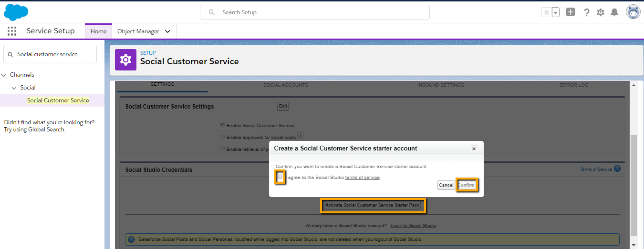Screen dimensions: 644x249
Task: Toggle the Enable retrieval checkbox
Action: 222,148
